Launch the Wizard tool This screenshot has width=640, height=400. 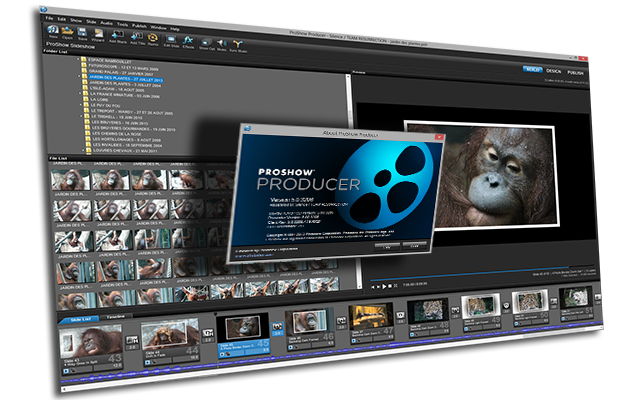(98, 35)
